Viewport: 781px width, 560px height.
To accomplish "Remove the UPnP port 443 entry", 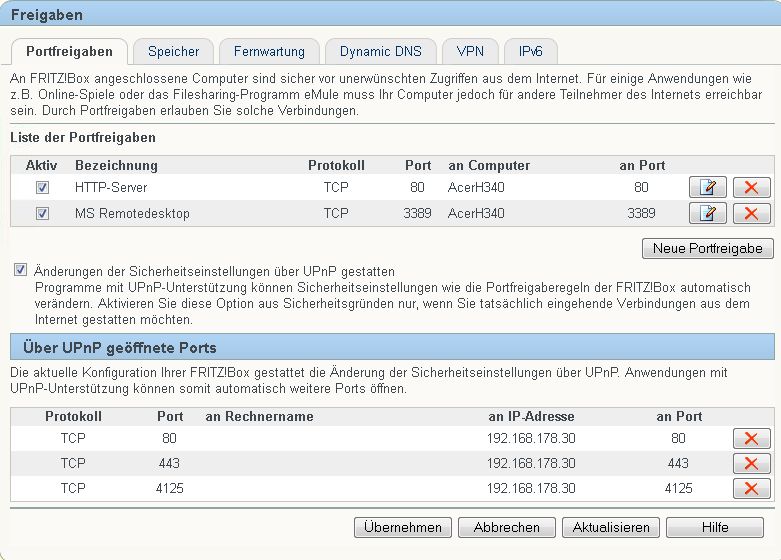I will pos(752,463).
